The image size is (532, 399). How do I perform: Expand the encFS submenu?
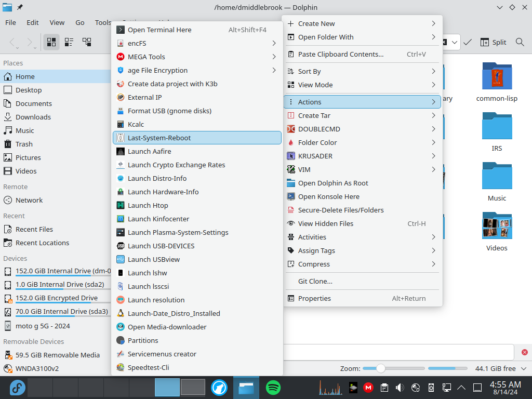[197, 44]
